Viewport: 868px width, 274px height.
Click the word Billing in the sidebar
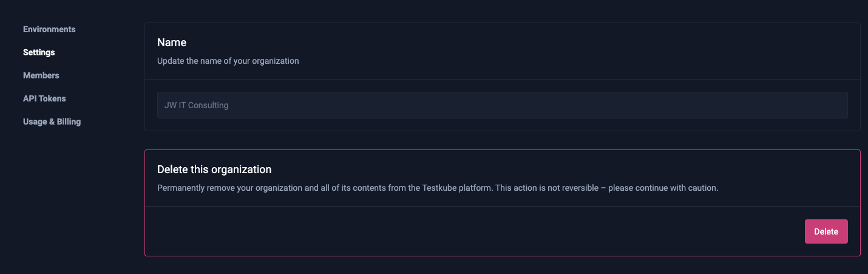point(67,122)
